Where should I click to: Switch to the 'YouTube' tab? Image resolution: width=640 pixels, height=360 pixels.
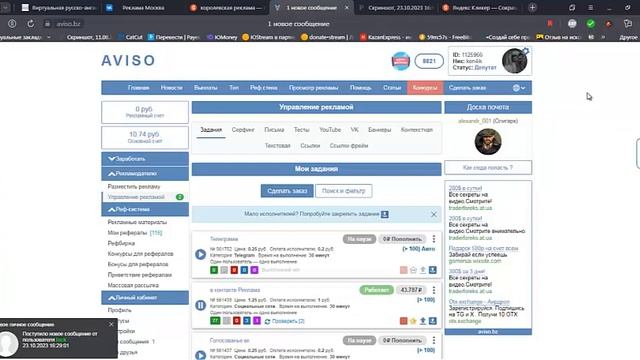(x=330, y=130)
